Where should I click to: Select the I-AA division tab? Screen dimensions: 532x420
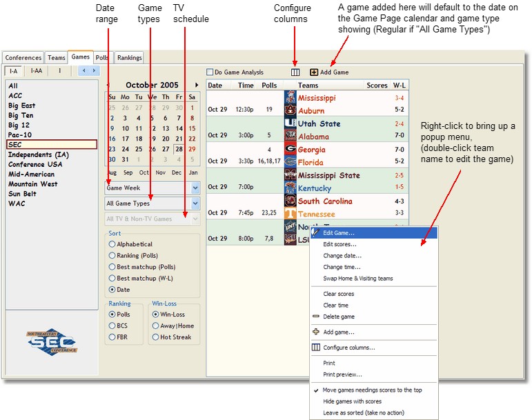click(37, 71)
